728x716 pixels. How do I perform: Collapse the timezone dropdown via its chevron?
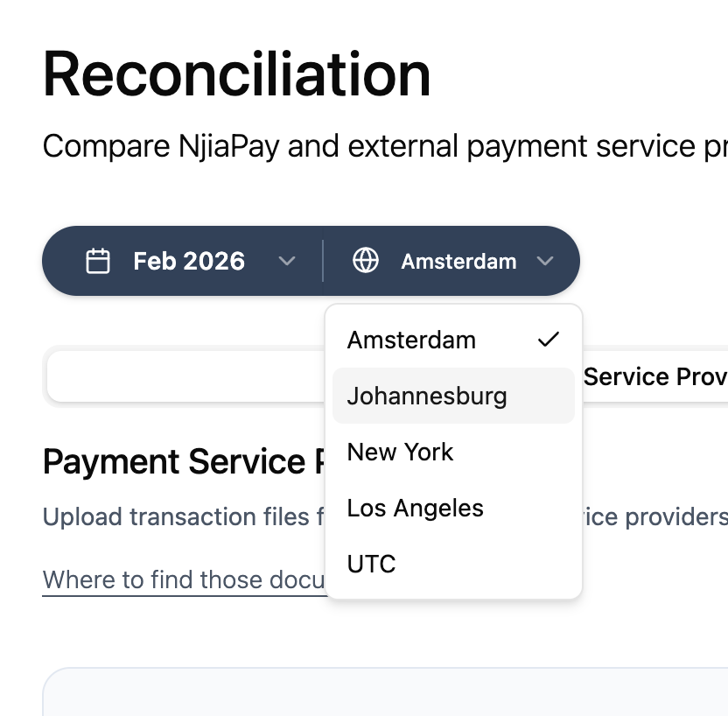pyautogui.click(x=545, y=261)
